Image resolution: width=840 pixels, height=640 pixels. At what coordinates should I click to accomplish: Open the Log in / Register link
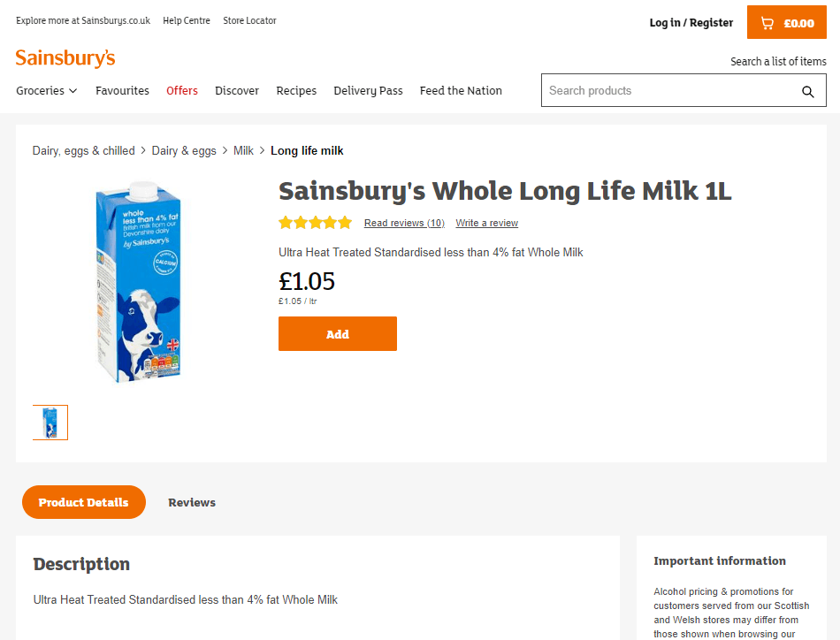point(691,22)
